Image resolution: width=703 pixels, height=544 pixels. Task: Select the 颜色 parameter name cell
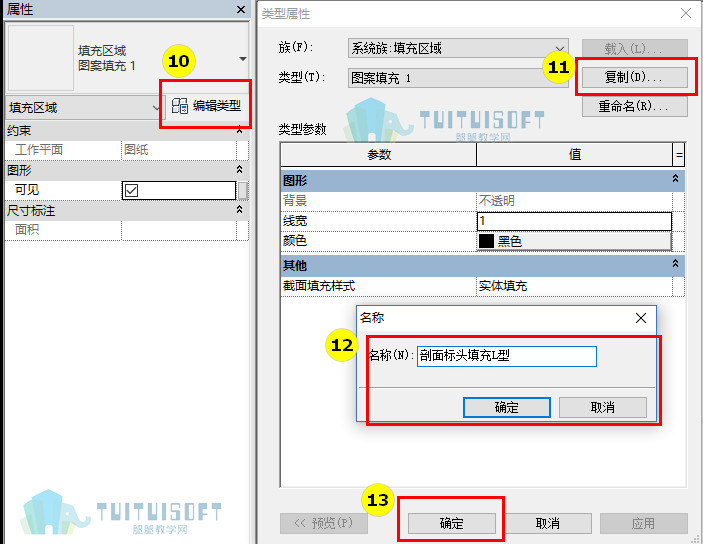(x=378, y=241)
